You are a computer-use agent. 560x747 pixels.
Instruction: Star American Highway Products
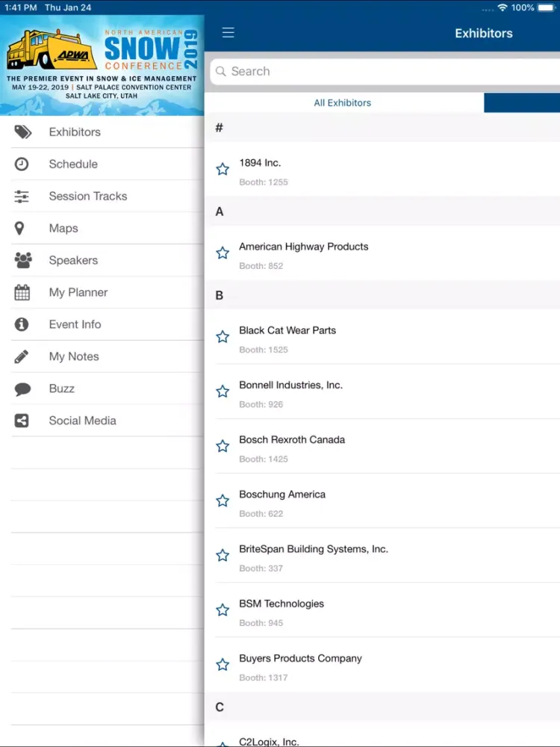223,253
